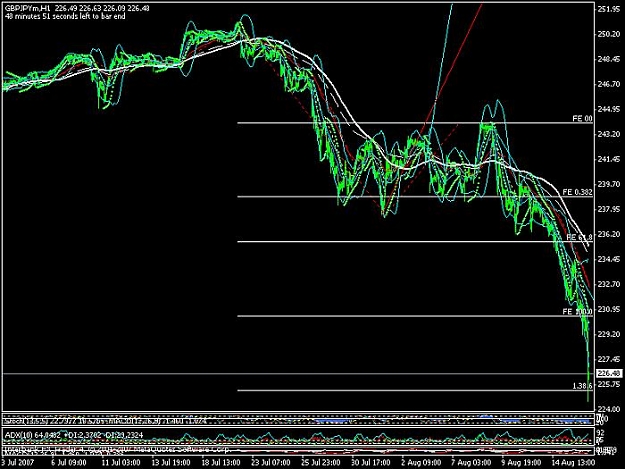Viewport: 625px width, 469px height.
Task: Click the 7 Aug 03:00 time label
Action: click(x=471, y=463)
